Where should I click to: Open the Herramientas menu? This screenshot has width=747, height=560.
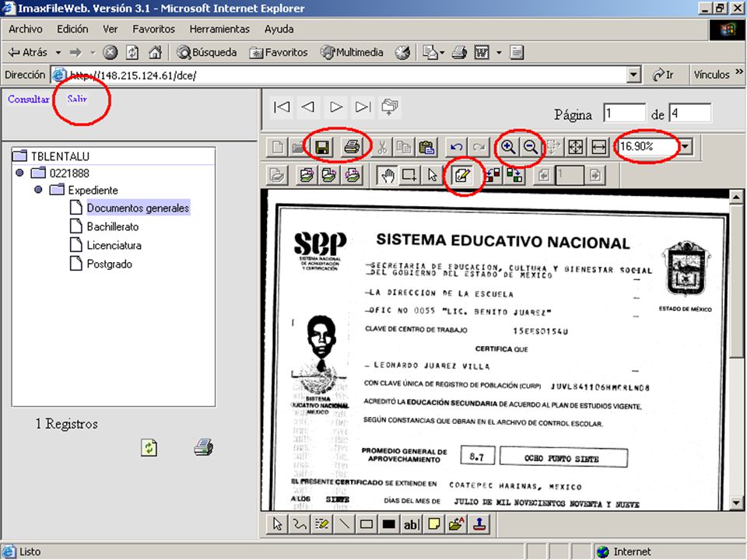pos(219,29)
